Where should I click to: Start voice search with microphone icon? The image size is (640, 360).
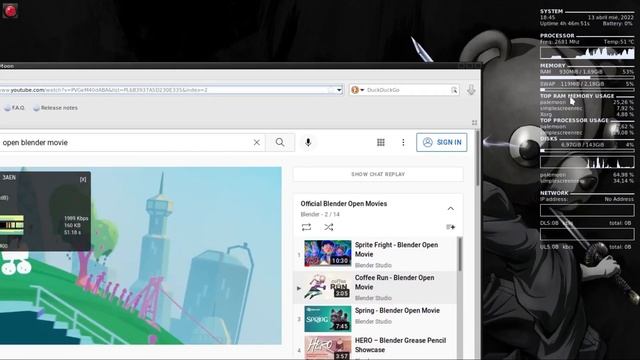pyautogui.click(x=308, y=142)
